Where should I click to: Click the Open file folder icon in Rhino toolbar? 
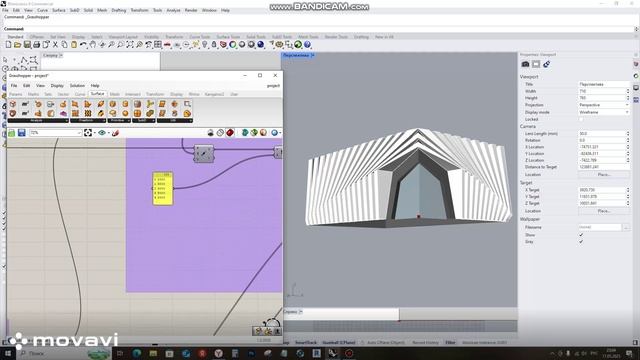[18, 44]
